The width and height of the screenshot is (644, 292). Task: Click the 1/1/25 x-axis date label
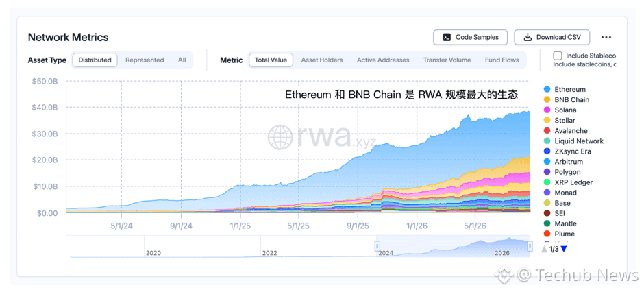coord(240,226)
